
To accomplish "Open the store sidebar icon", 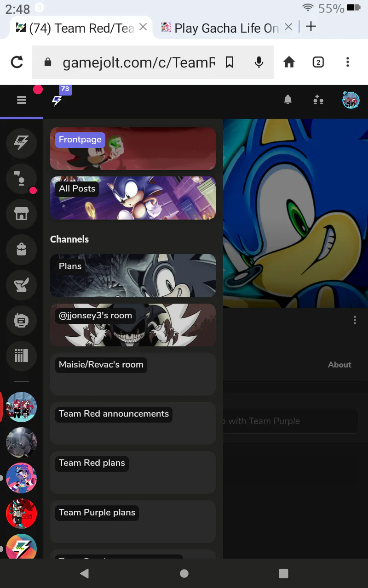I will (x=21, y=214).
